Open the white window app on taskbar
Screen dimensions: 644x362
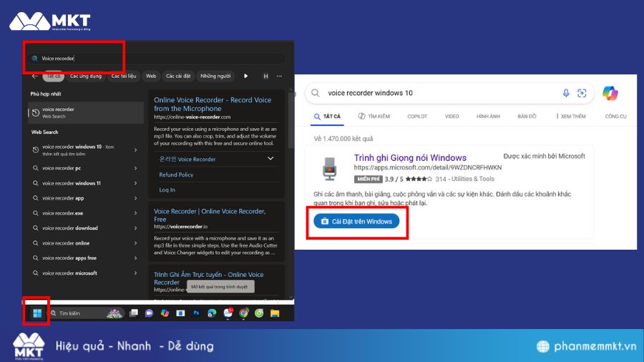[180, 313]
